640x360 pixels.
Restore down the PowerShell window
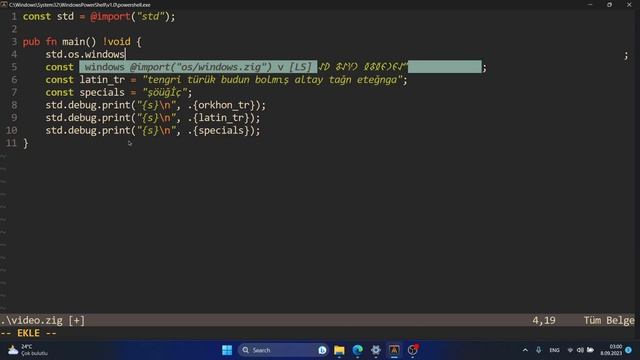[x=609, y=4]
